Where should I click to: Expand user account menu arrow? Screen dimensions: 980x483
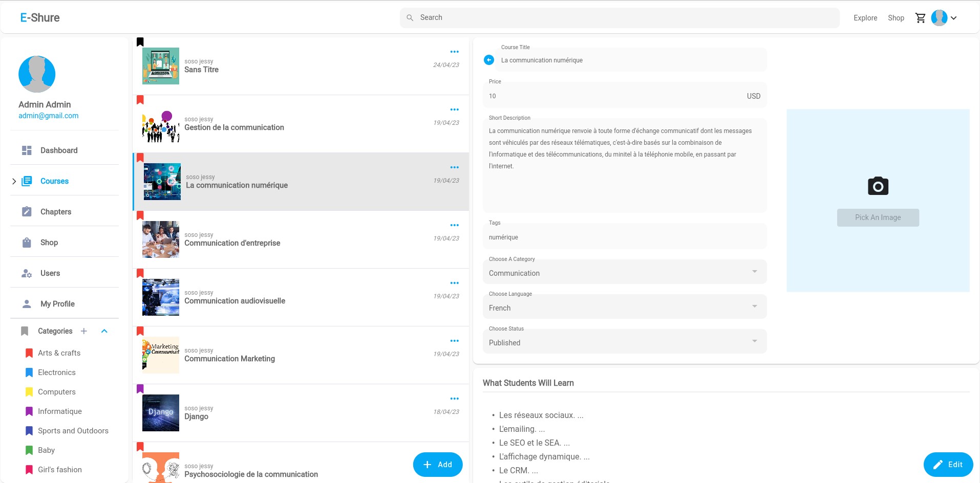coord(953,18)
